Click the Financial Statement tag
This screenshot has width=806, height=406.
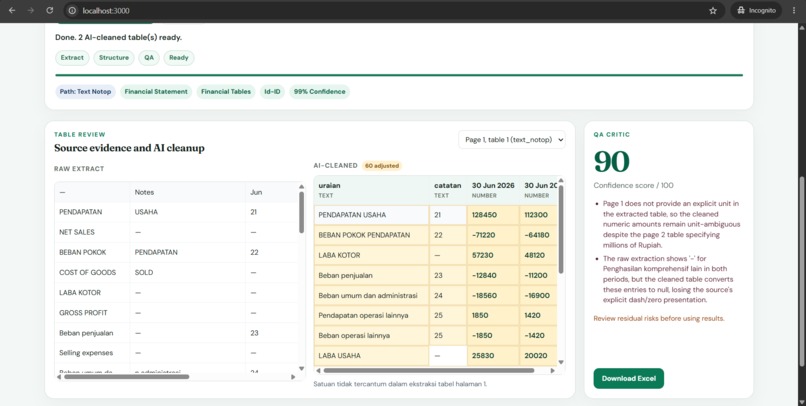[156, 91]
